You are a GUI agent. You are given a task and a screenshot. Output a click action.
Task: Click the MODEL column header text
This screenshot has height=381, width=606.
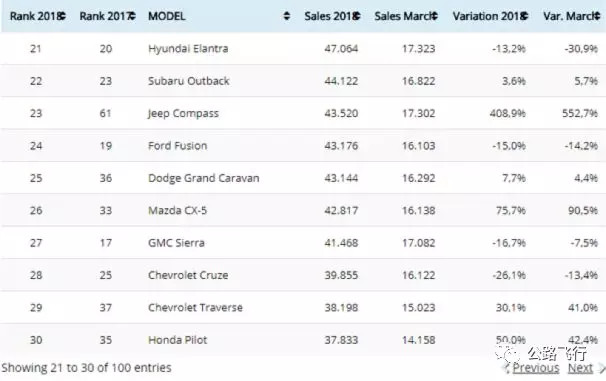167,16
